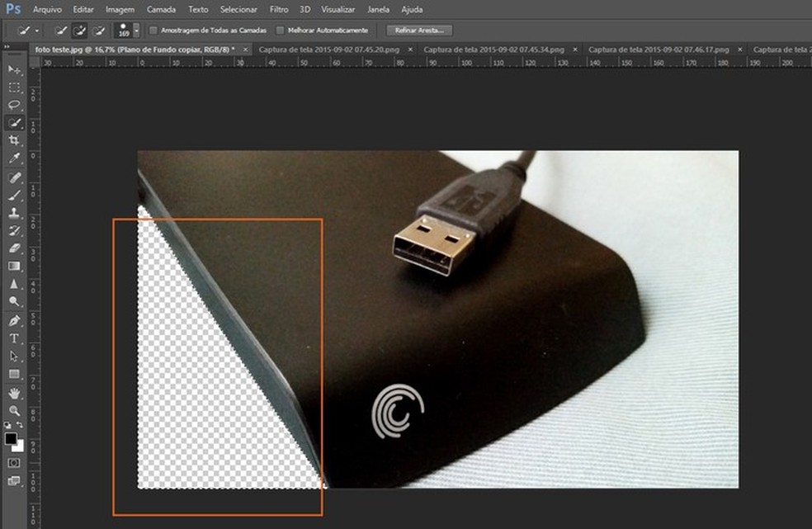Screen dimensions: 812x529
Task: Select the Quick Selection tool in the toolbox
Action: 14,123
